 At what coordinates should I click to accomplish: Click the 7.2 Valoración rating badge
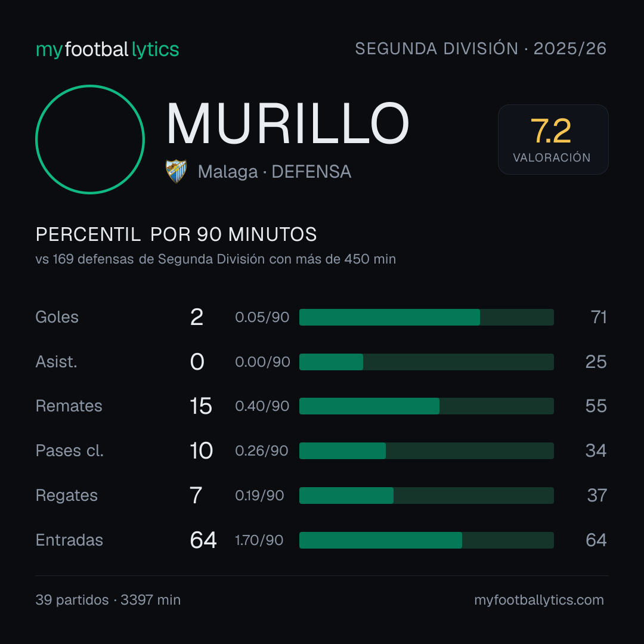553,139
